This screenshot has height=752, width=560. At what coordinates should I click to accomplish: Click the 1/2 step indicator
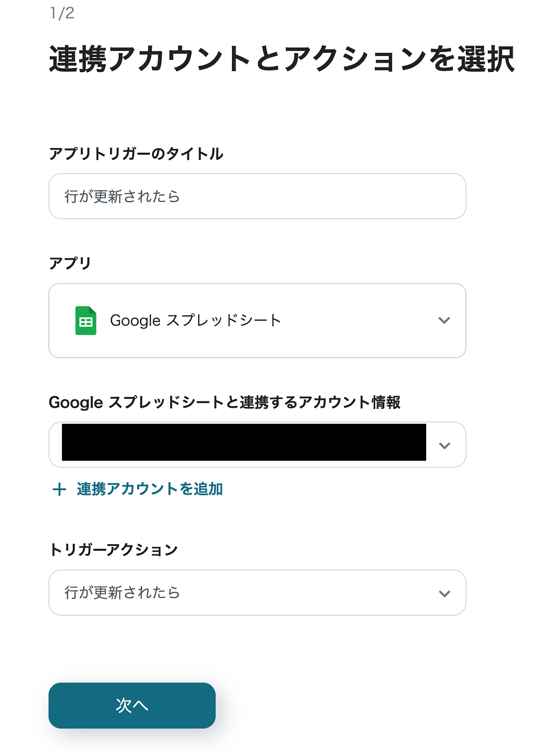(62, 13)
